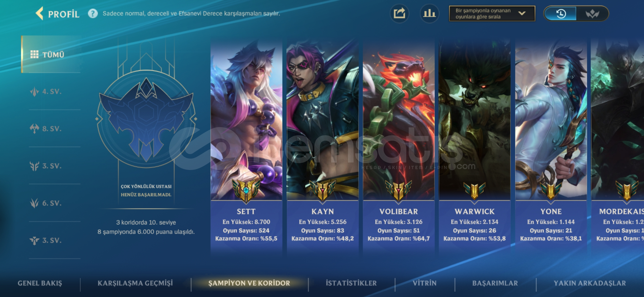
Task: Click the help question mark icon
Action: click(x=93, y=13)
